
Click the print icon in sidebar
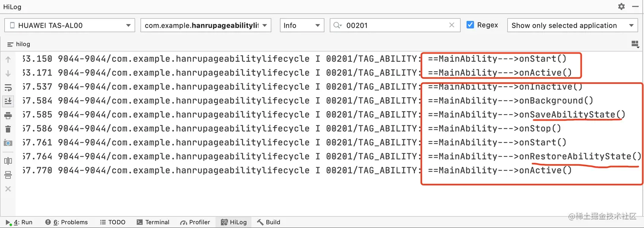click(x=8, y=115)
